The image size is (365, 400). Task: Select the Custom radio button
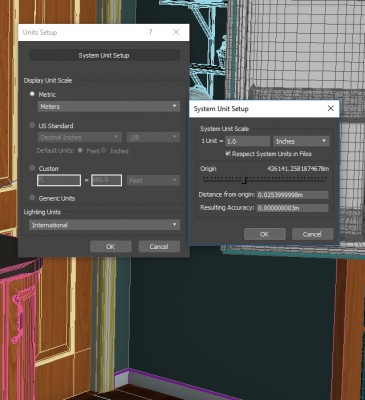tap(32, 168)
